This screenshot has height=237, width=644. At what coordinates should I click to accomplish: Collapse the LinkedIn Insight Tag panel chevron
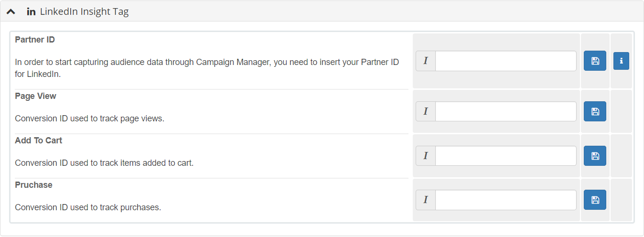point(11,12)
